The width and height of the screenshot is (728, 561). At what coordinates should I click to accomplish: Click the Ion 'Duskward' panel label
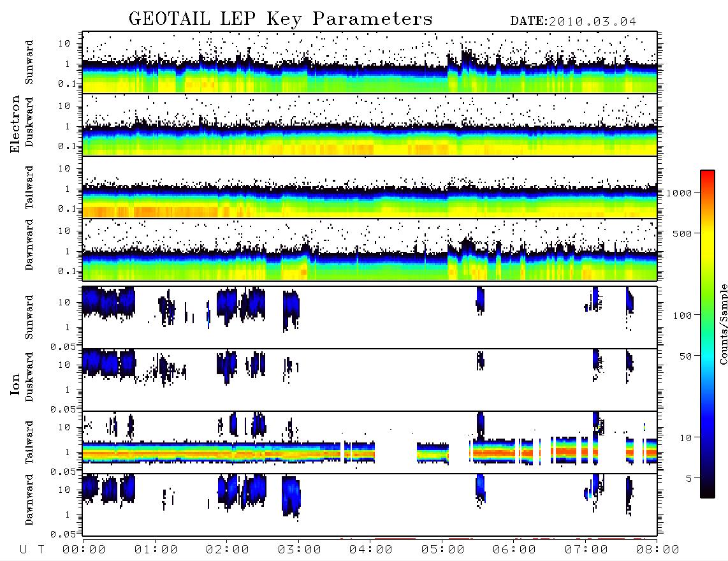click(x=29, y=377)
